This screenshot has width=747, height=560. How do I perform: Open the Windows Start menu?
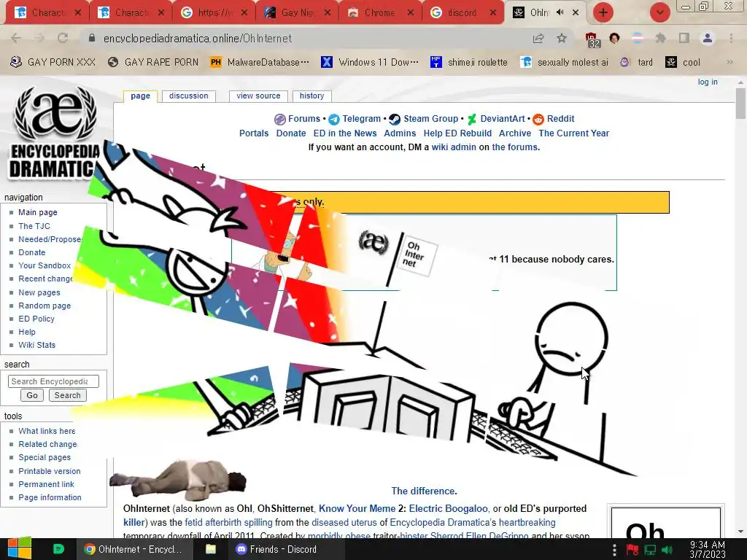[x=20, y=549]
